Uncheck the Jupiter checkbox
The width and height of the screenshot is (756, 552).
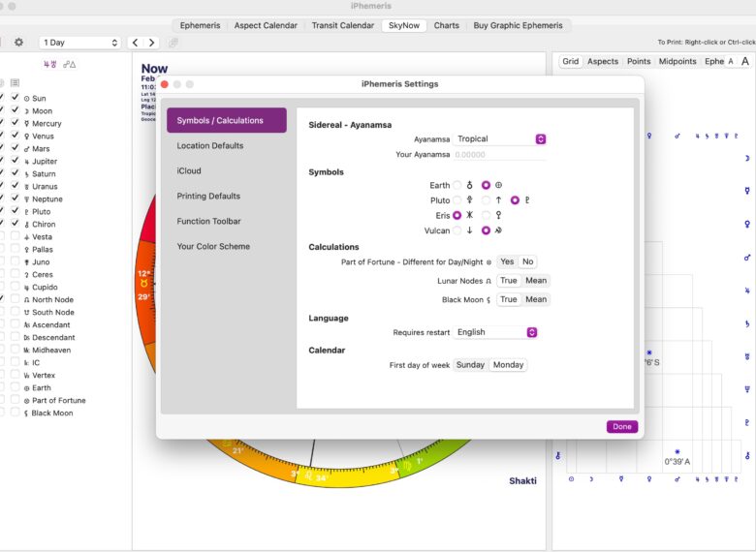click(15, 161)
